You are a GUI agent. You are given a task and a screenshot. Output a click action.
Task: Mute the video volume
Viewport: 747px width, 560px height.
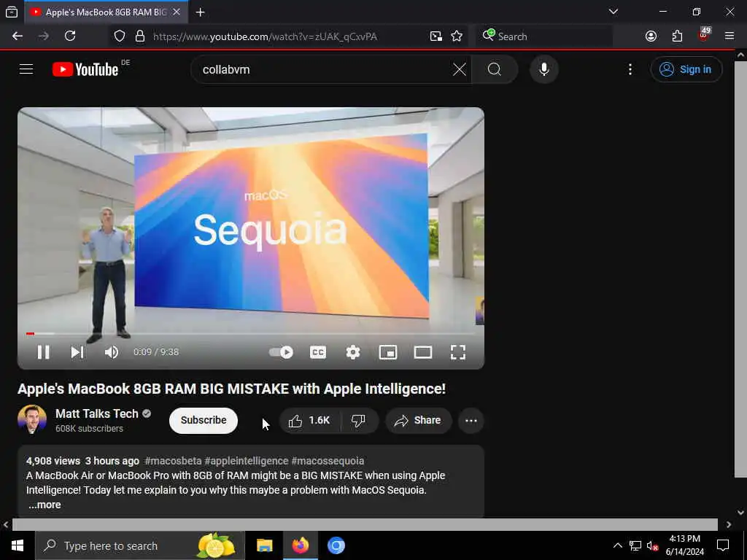[112, 352]
